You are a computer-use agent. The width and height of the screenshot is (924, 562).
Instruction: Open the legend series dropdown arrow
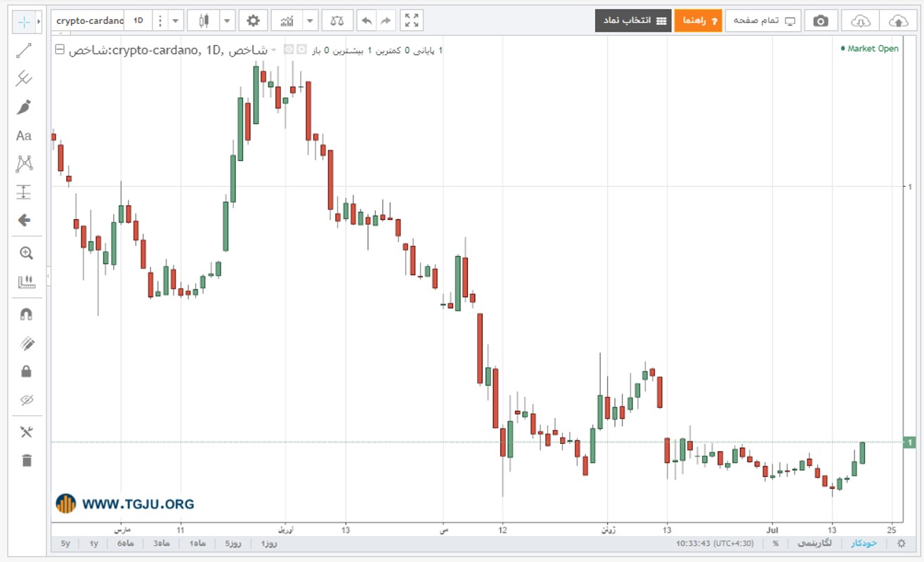273,50
